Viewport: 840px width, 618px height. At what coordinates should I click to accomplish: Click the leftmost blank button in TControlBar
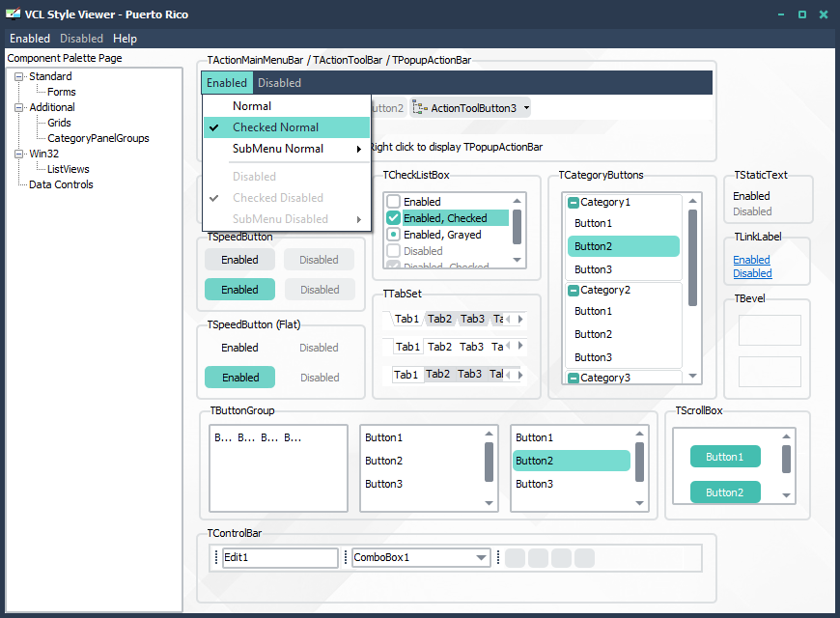[515, 558]
